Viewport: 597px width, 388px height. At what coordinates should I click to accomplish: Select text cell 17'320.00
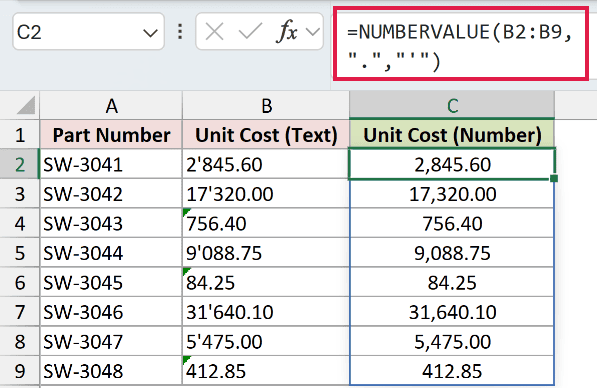pyautogui.click(x=266, y=194)
